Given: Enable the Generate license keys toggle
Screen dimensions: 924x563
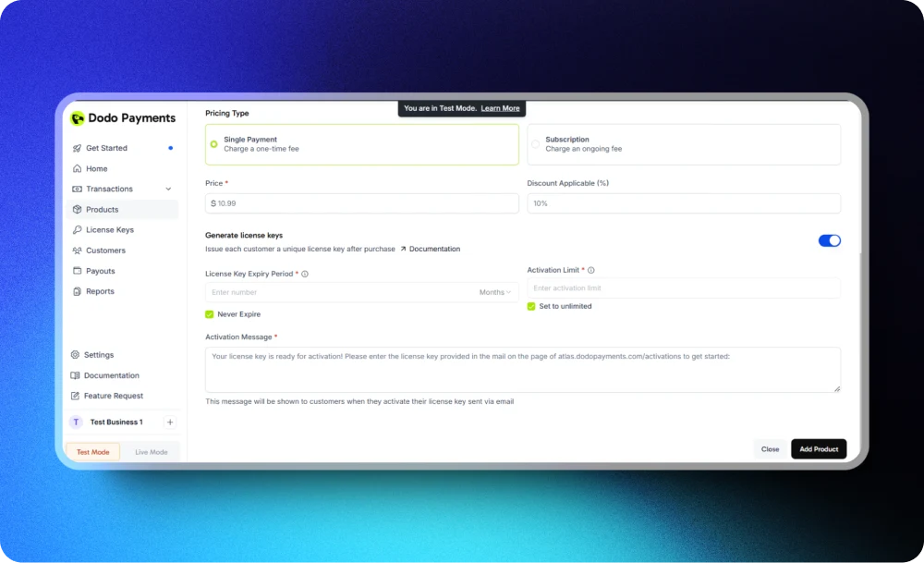Looking at the screenshot, I should point(829,240).
